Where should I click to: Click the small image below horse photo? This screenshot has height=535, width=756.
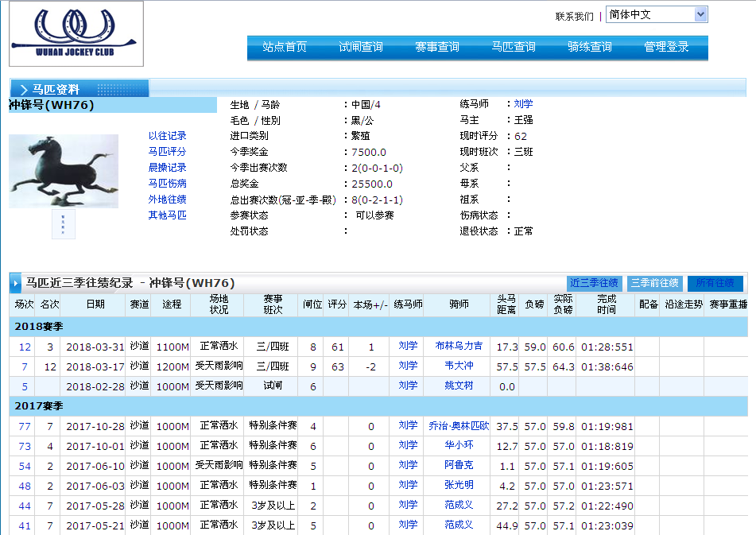click(x=64, y=224)
